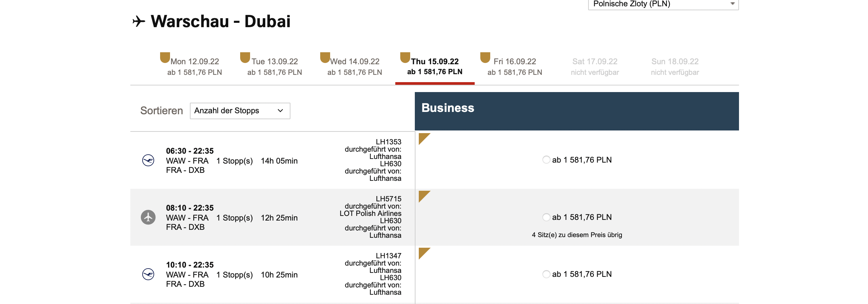The height and width of the screenshot is (304, 868).
Task: Open the Anzahl der Stopps sort dropdown
Action: (239, 111)
